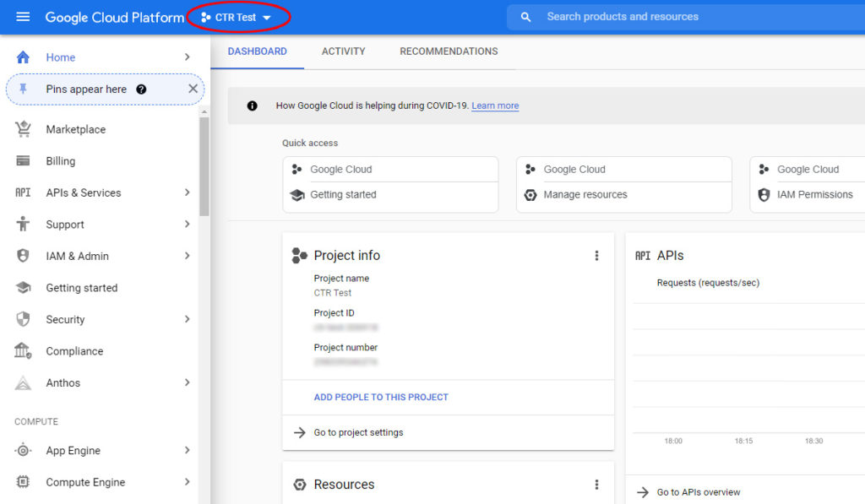The image size is (865, 504).
Task: Switch to the Recommendations tab
Action: (x=449, y=51)
